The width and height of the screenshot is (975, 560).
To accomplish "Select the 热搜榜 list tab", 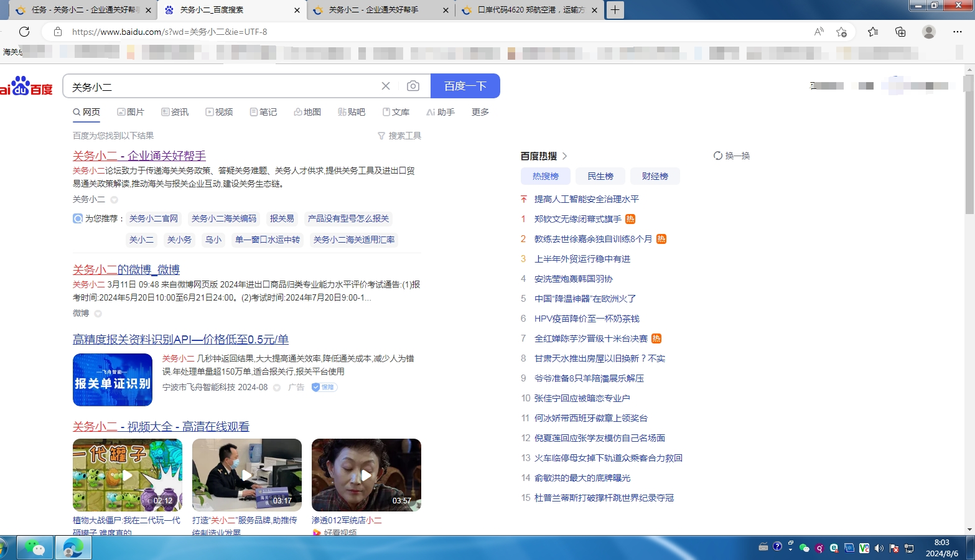I will pyautogui.click(x=546, y=177).
